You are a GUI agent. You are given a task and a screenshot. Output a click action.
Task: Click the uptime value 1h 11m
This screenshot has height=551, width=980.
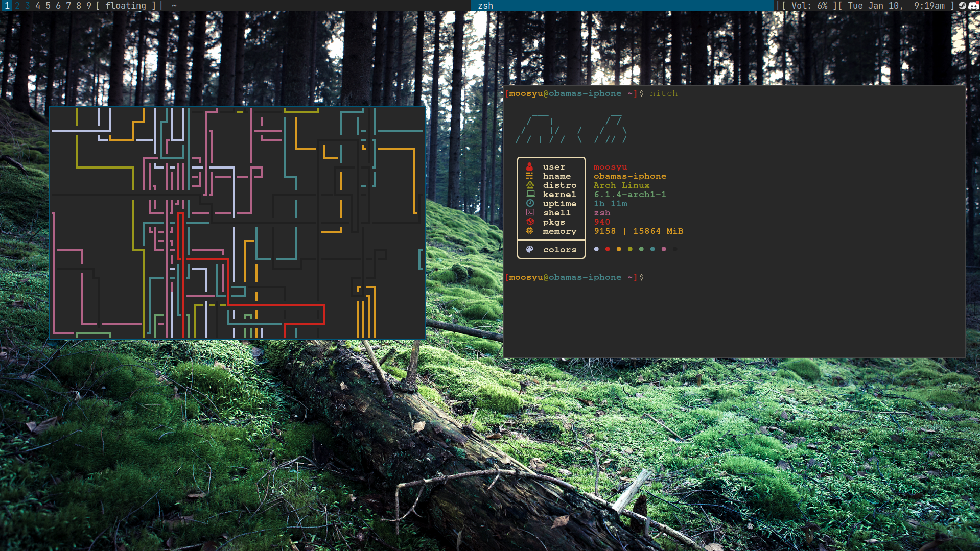tap(611, 204)
